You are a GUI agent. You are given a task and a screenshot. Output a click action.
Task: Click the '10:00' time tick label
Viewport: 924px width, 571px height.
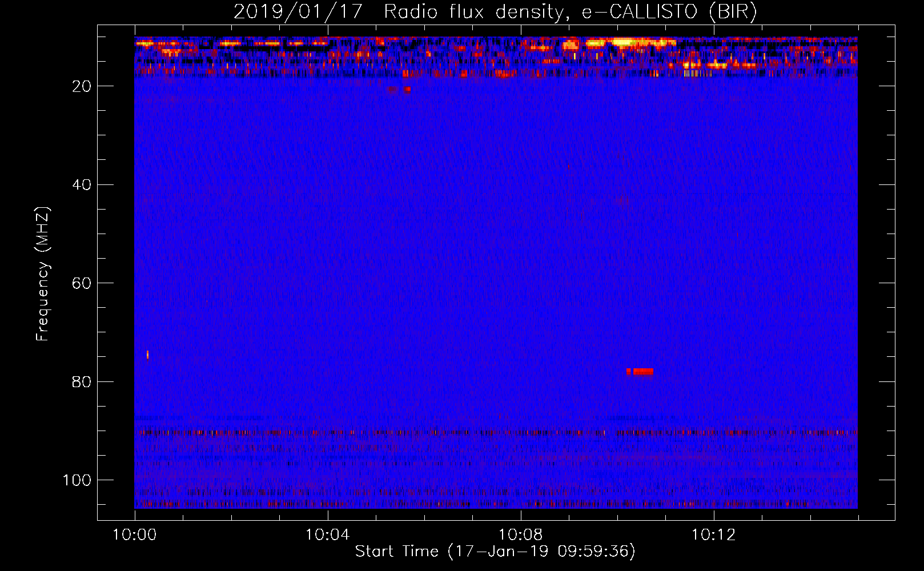135,535
